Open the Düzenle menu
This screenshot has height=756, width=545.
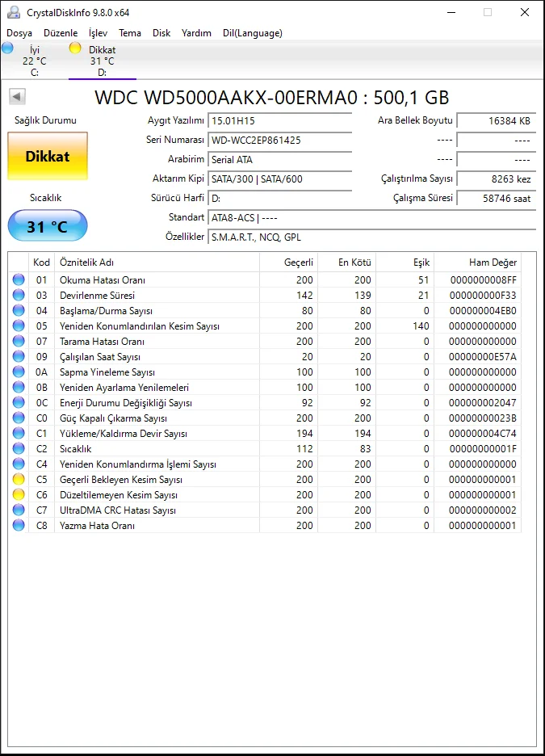tap(61, 33)
